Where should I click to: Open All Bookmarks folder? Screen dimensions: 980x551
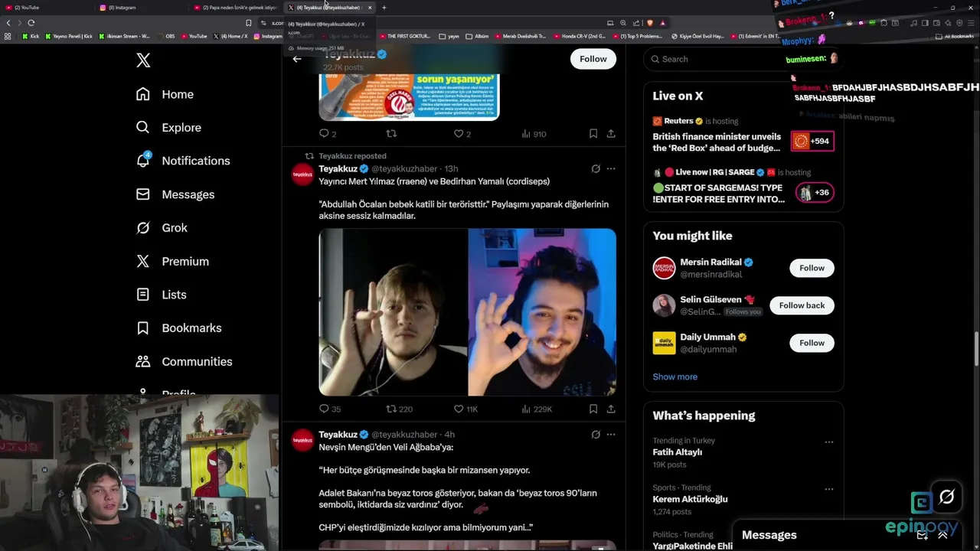(x=955, y=36)
